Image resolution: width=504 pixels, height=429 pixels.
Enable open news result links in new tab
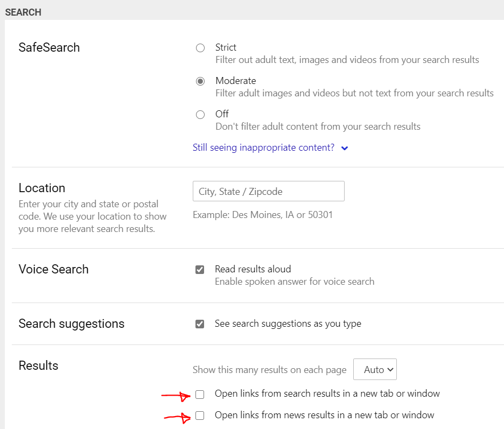coord(200,416)
